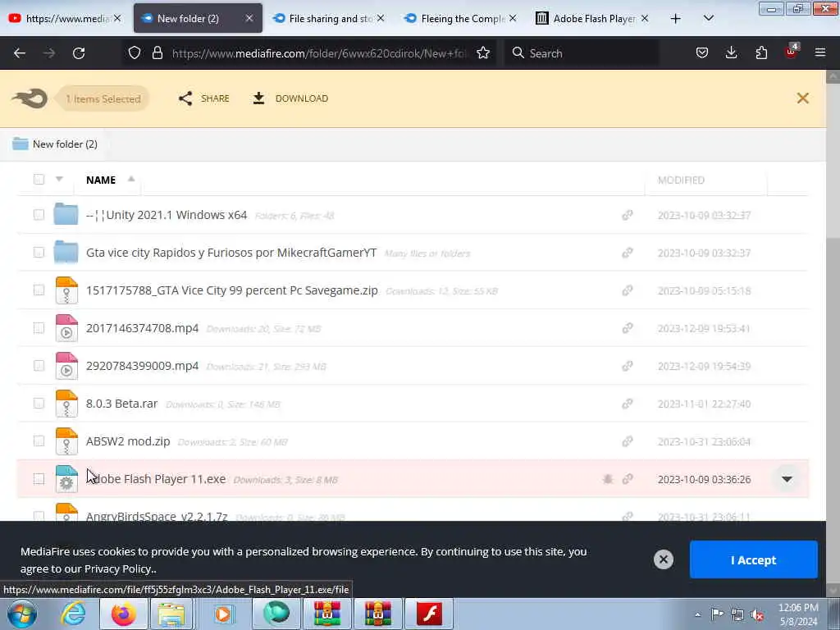Screen dimensions: 840x630
Task: Check the Gta vice city Rapidos folder checkbox
Action: point(39,253)
